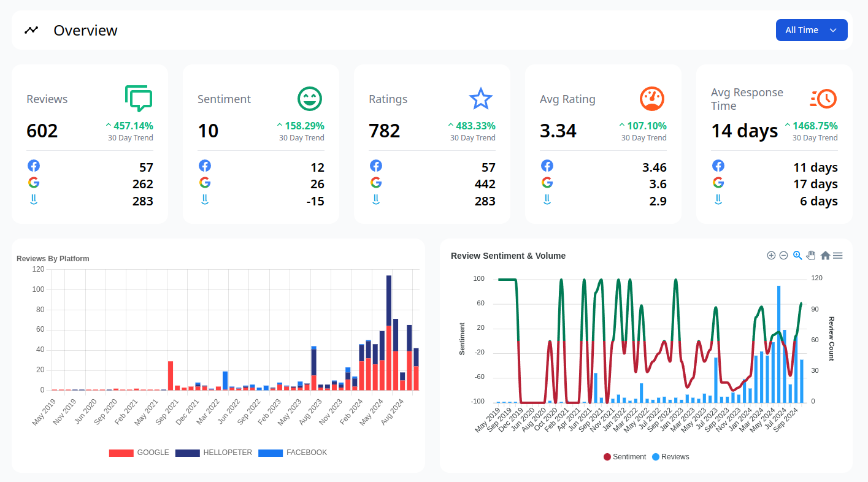Zoom in on the sentiment chart
The height and width of the screenshot is (482, 868).
click(x=772, y=255)
